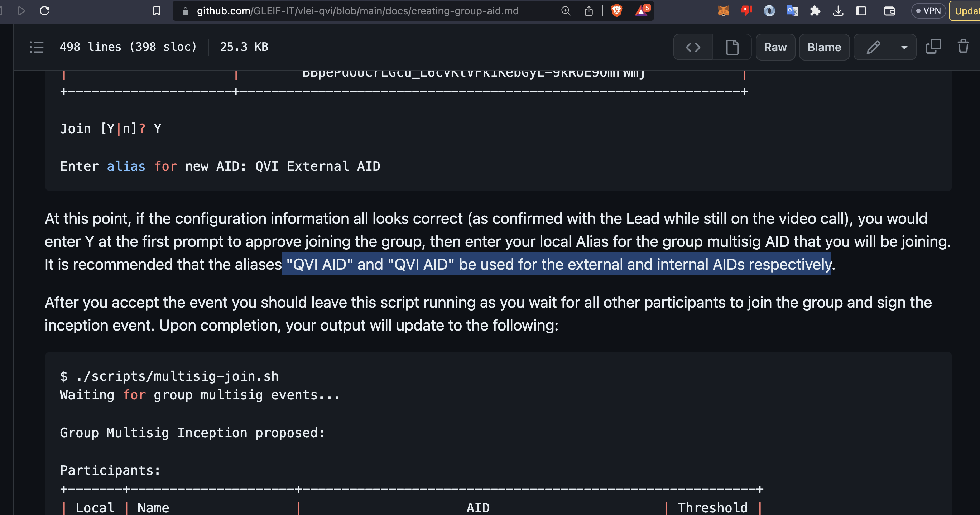
Task: Open the MetaMask fox extension
Action: [723, 11]
